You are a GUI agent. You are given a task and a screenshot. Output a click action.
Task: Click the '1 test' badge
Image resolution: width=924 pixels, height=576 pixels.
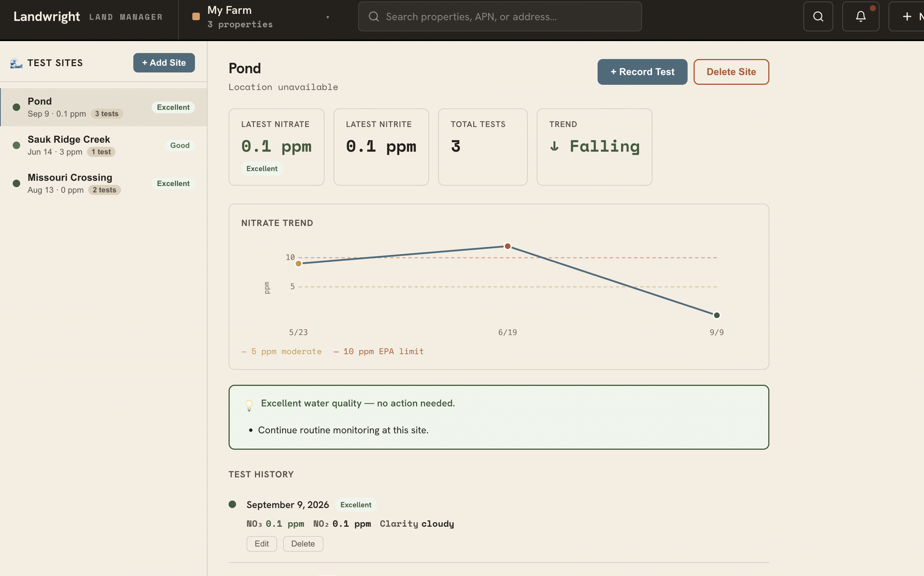tap(101, 152)
